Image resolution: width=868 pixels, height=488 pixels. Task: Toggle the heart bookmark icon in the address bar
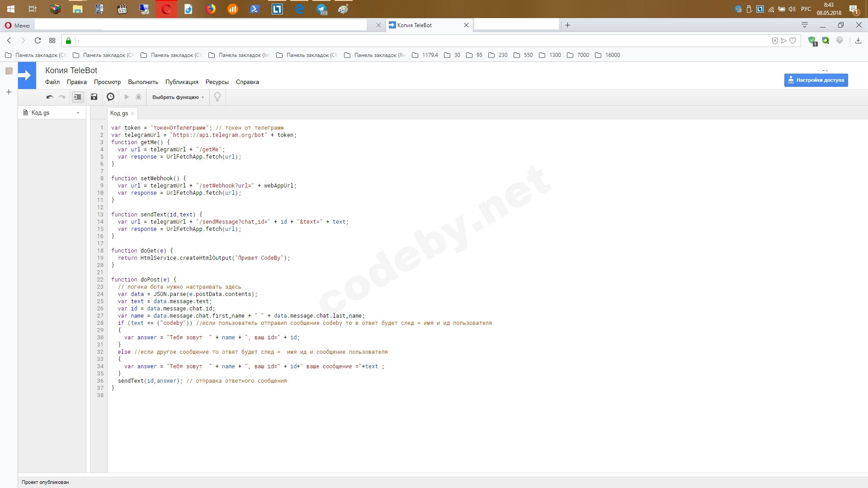pyautogui.click(x=793, y=41)
